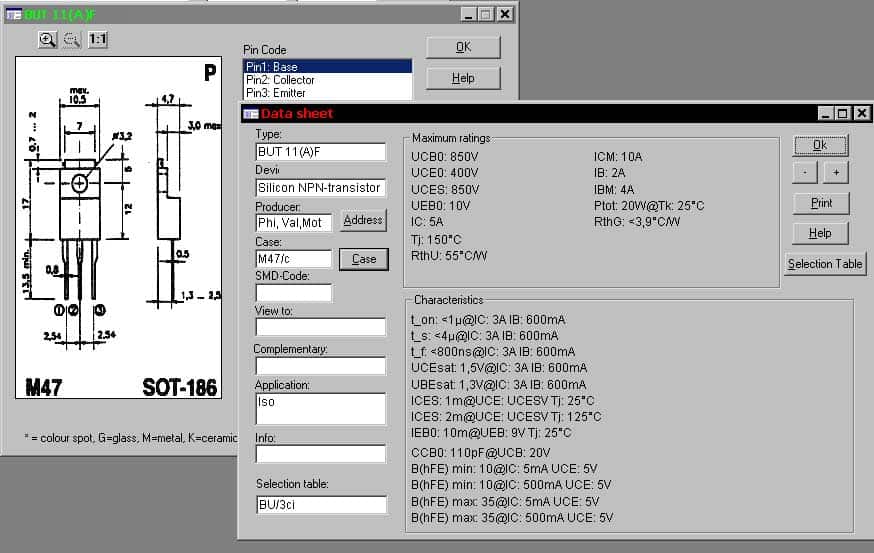Image resolution: width=874 pixels, height=553 pixels.
Task: Select Pin1: Base in Pin Code list
Action: 328,67
